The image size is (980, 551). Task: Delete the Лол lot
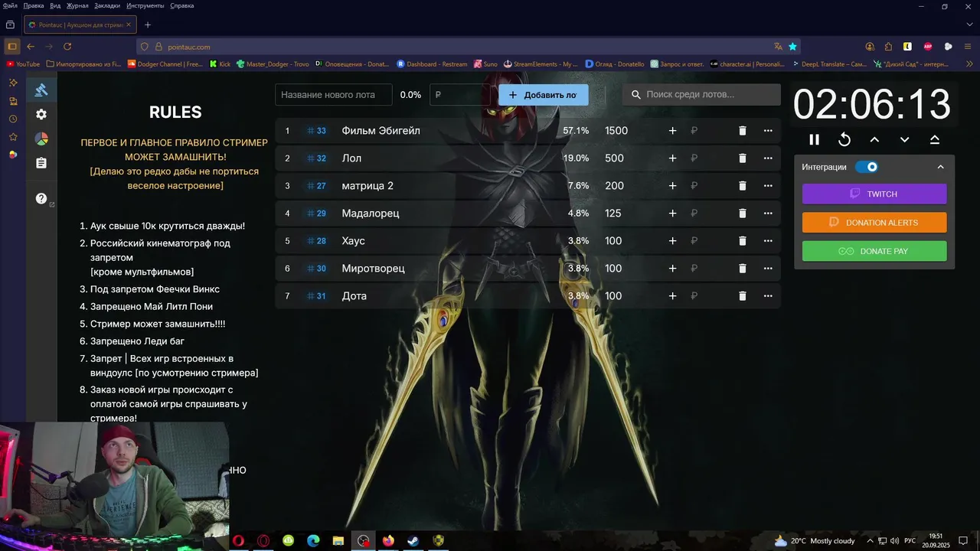click(742, 158)
